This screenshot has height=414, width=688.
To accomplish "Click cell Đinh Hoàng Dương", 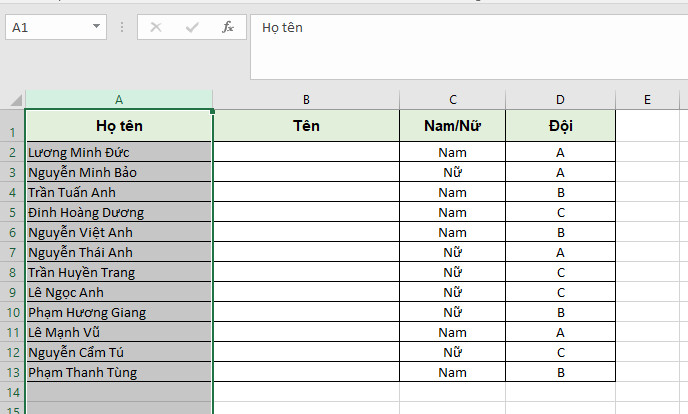I will [x=119, y=212].
